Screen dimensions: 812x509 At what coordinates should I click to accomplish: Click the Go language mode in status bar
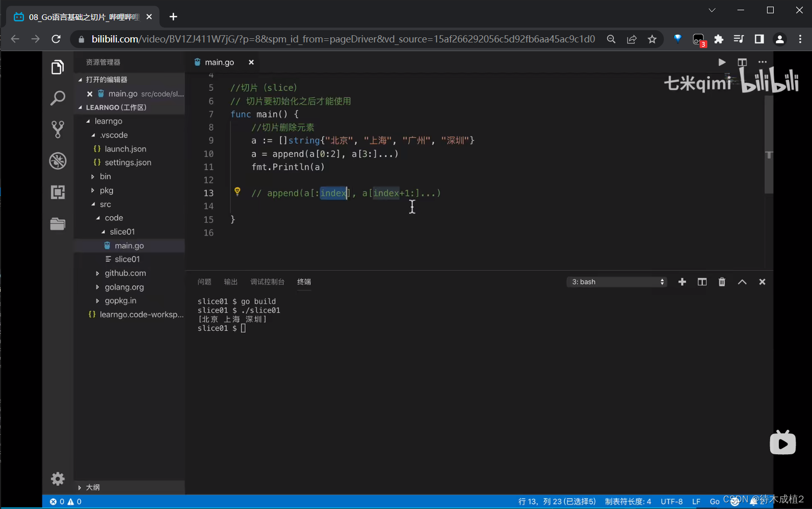pyautogui.click(x=714, y=502)
